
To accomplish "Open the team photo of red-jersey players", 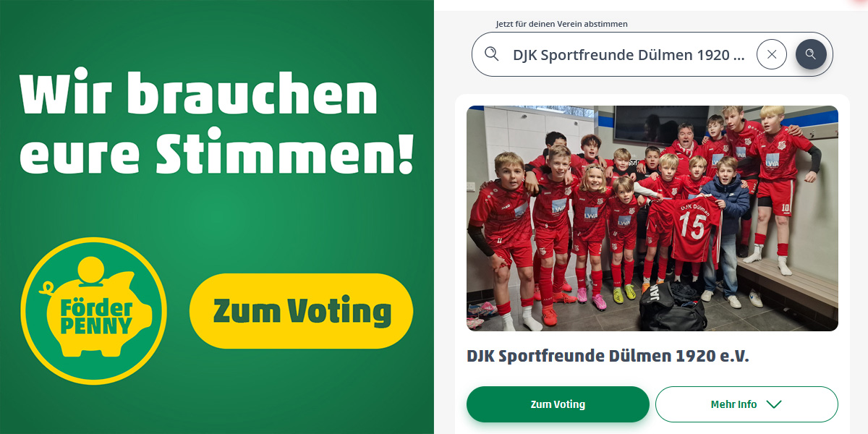I will click(x=652, y=218).
